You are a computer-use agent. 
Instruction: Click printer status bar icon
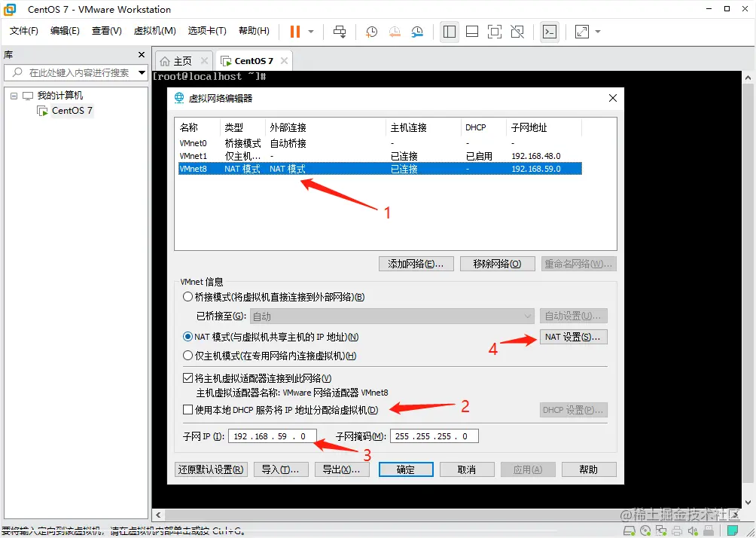677,530
